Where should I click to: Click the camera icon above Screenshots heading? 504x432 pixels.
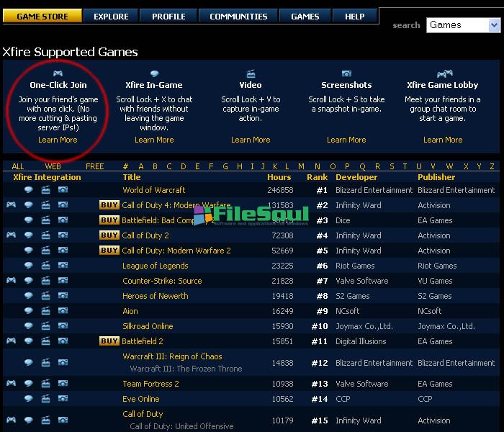[x=346, y=73]
